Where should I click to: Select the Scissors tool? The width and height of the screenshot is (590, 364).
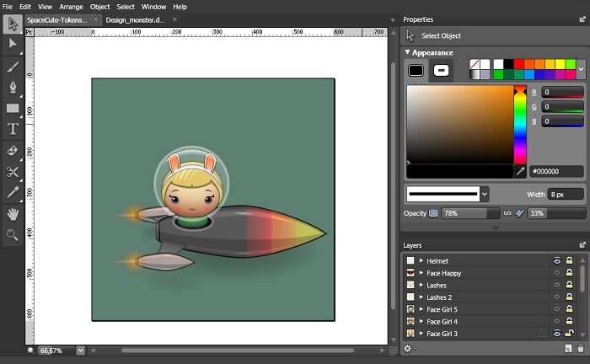click(x=13, y=172)
